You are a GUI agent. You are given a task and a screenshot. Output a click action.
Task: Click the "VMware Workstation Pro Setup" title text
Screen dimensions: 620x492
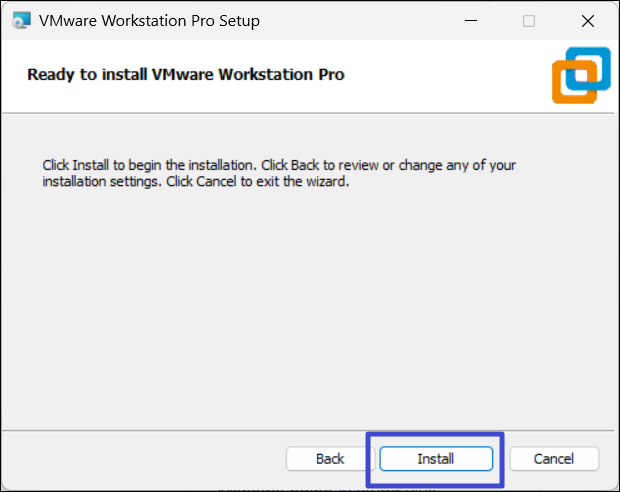[149, 20]
